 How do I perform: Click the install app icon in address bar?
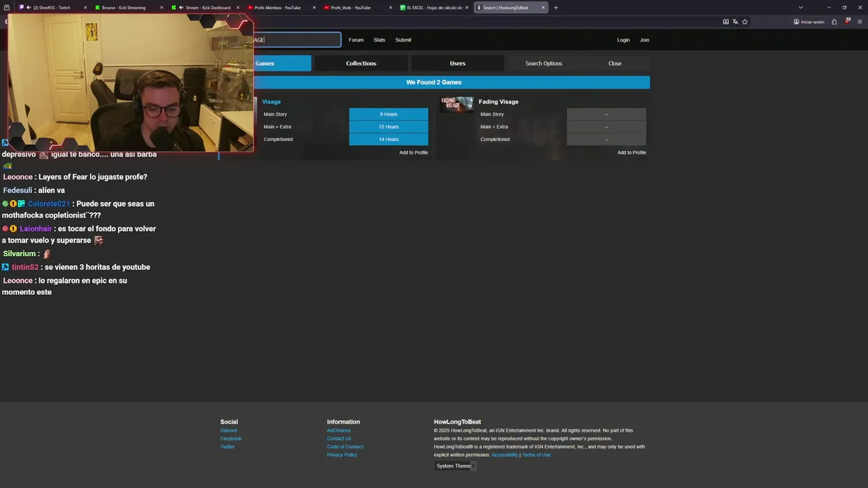pos(726,22)
